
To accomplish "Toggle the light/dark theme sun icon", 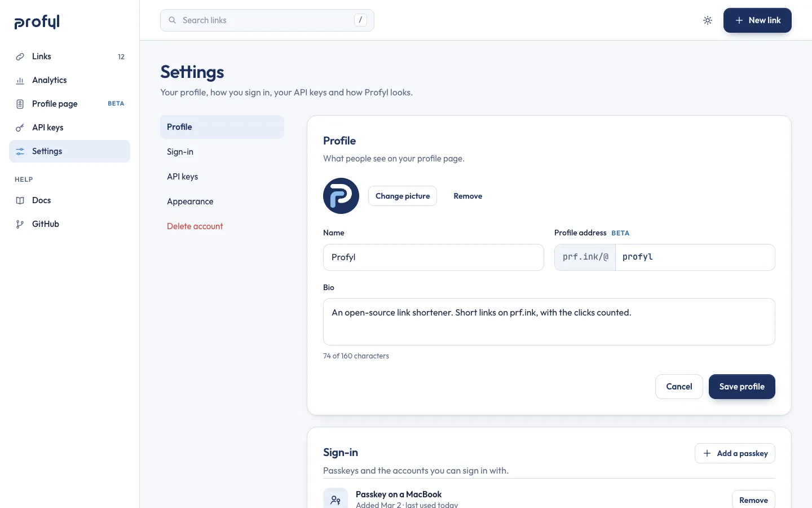I will click(708, 20).
